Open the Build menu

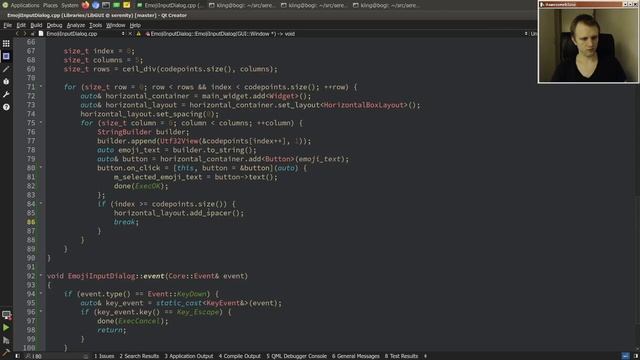pos(36,25)
